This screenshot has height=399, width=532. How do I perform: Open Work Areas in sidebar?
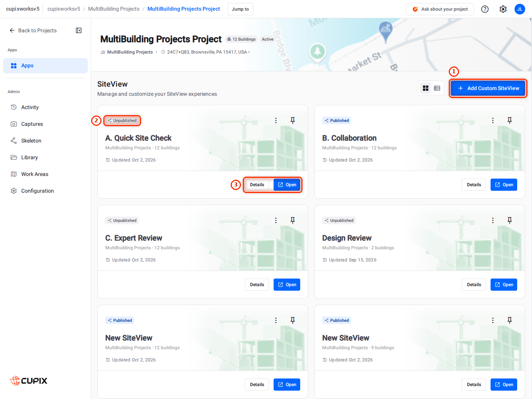45,174
